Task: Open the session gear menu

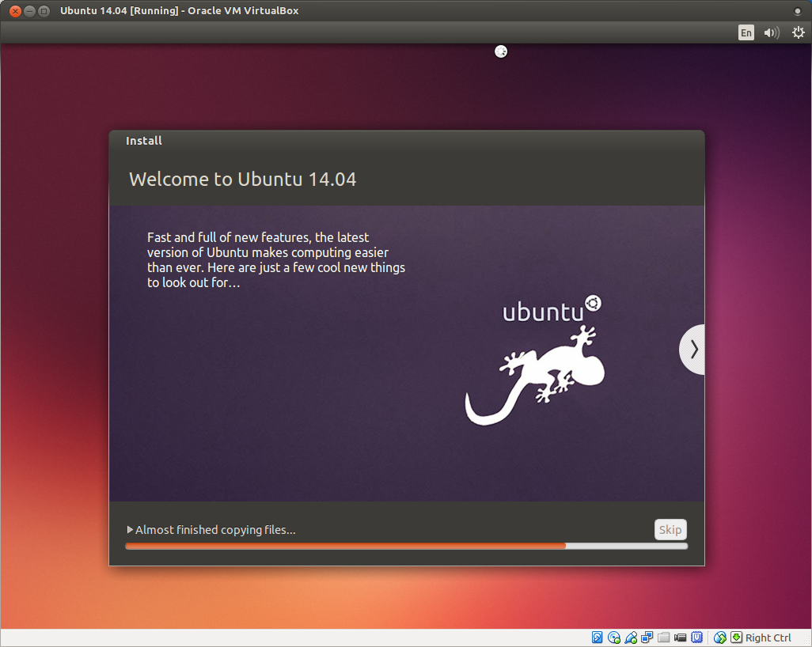Action: click(798, 32)
